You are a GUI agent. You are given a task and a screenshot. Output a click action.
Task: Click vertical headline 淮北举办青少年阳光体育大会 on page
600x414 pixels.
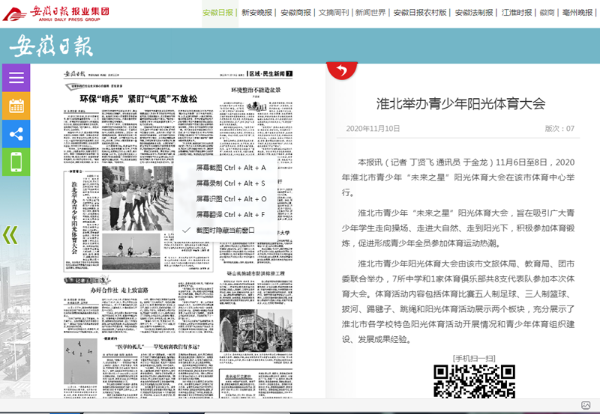pos(74,217)
